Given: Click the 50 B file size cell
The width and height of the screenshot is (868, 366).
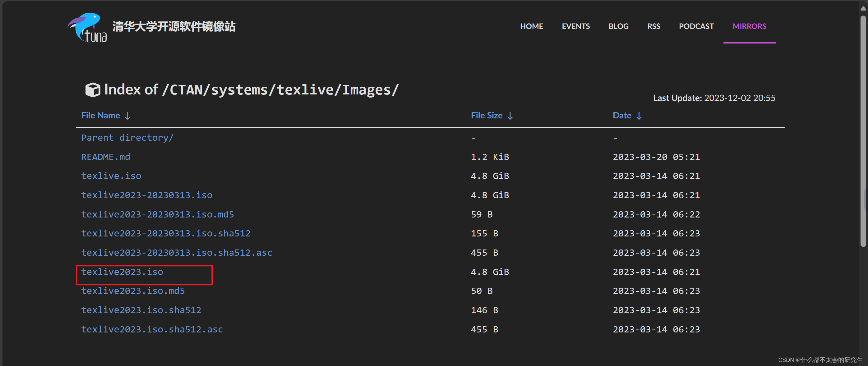Looking at the screenshot, I should click(482, 291).
